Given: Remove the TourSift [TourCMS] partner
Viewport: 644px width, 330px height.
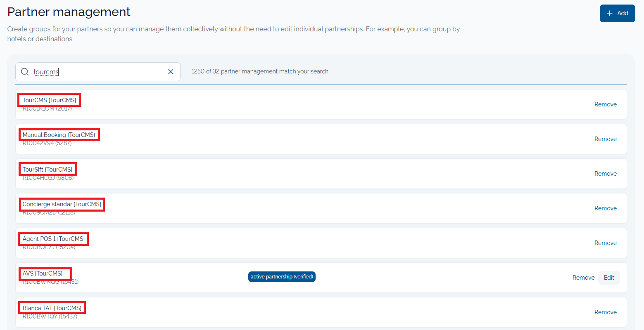Looking at the screenshot, I should pyautogui.click(x=605, y=174).
